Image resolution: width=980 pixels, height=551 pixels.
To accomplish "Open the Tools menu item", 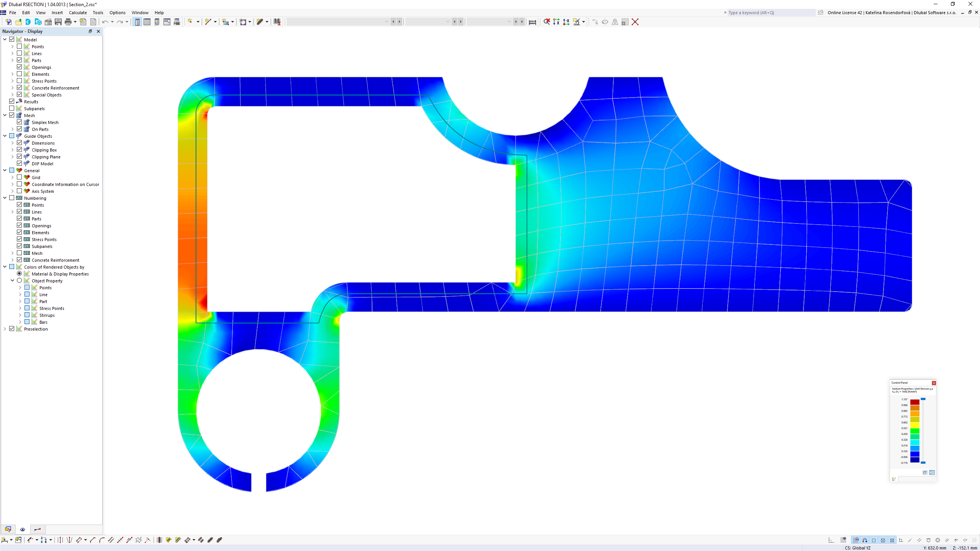I will point(98,12).
